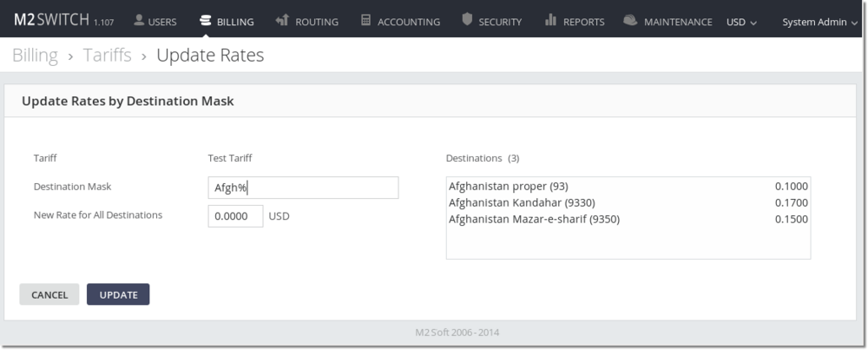The height and width of the screenshot is (350, 868).
Task: Click the Routing signpost icon
Action: (x=281, y=20)
